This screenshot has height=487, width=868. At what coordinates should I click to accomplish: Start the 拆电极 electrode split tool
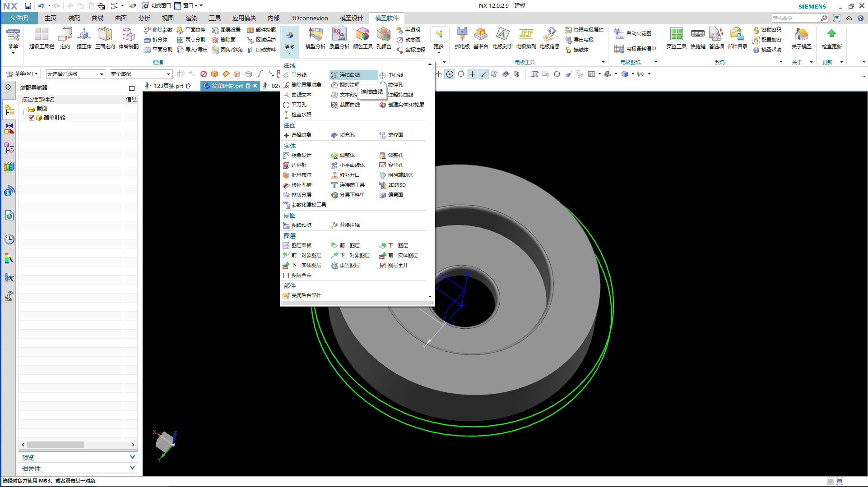coord(462,38)
